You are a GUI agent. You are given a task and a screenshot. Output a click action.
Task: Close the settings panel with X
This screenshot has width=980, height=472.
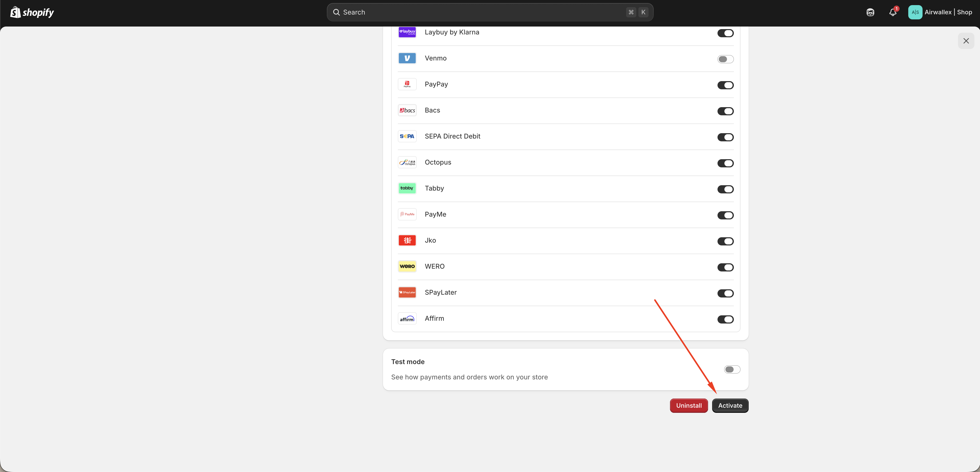[966, 41]
